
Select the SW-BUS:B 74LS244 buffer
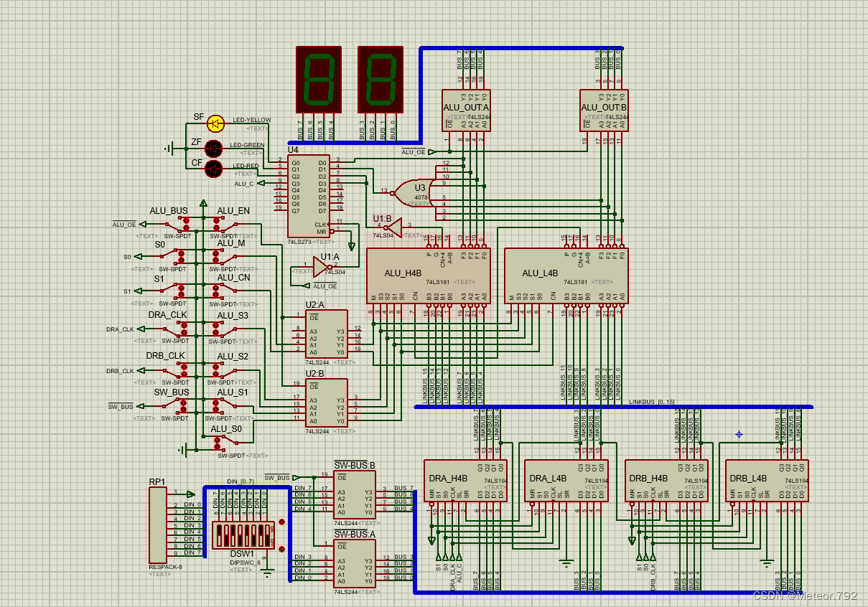point(354,495)
